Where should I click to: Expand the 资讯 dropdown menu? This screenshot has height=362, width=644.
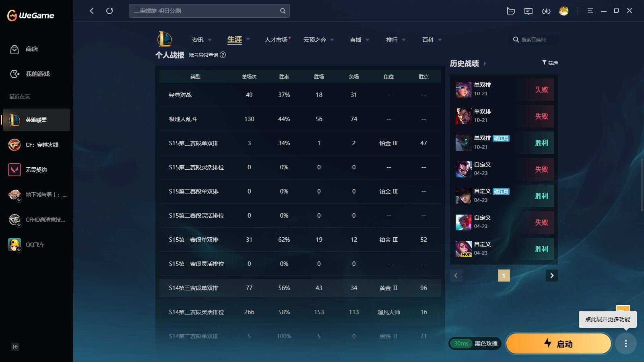pyautogui.click(x=201, y=40)
